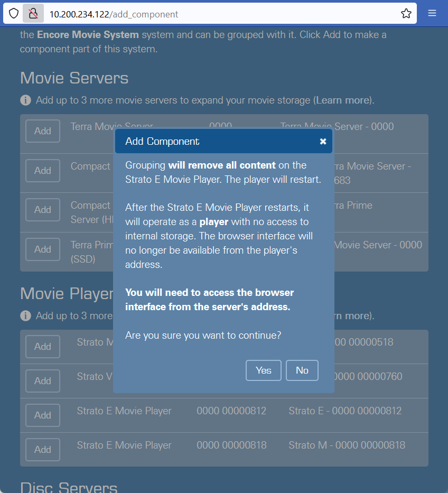Click the info icon under Movie Players
Viewport: 448px width, 493px height.
[25, 315]
